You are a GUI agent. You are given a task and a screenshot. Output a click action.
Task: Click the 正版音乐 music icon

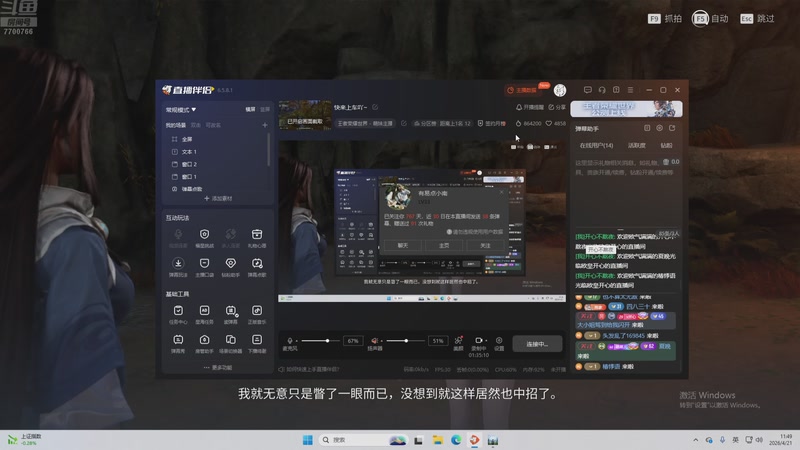tap(257, 310)
